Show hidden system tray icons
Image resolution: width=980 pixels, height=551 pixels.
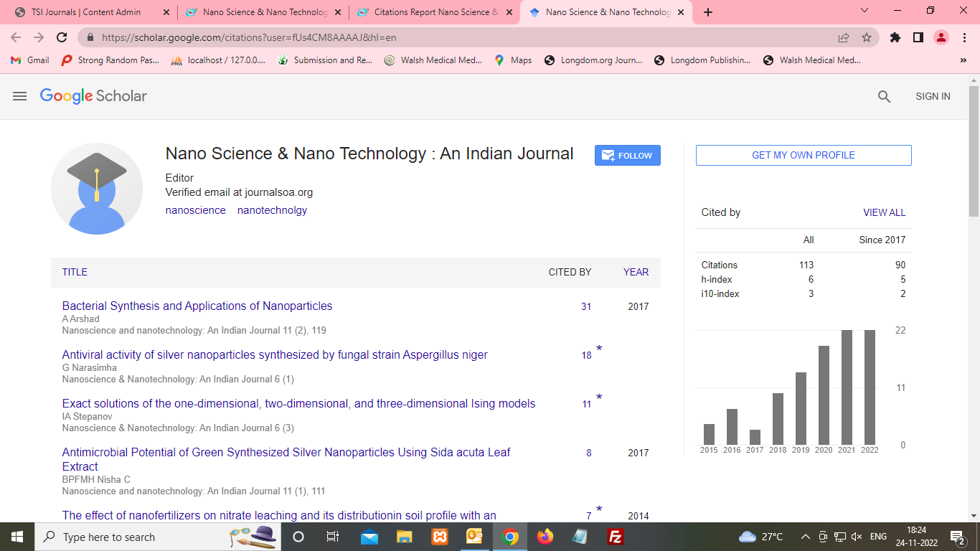(805, 537)
